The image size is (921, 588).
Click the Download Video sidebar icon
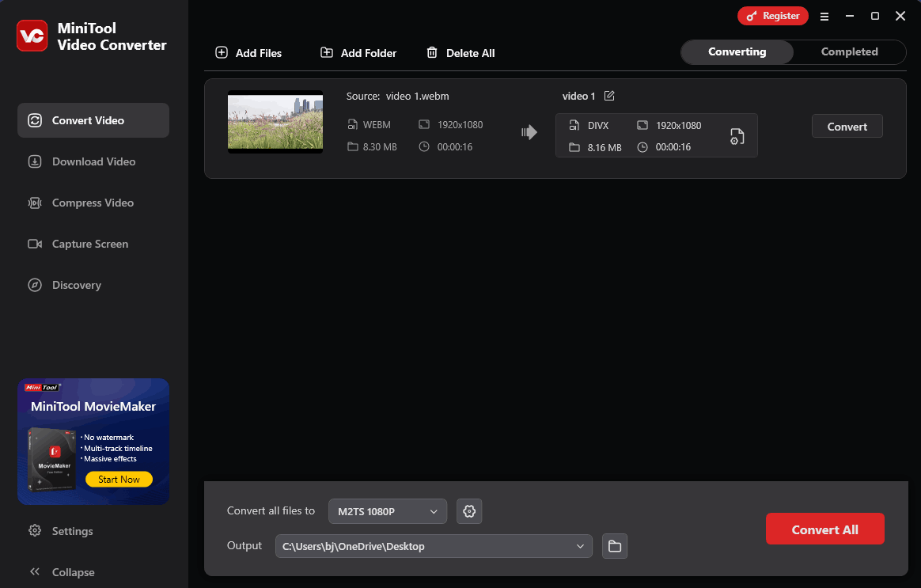click(35, 161)
